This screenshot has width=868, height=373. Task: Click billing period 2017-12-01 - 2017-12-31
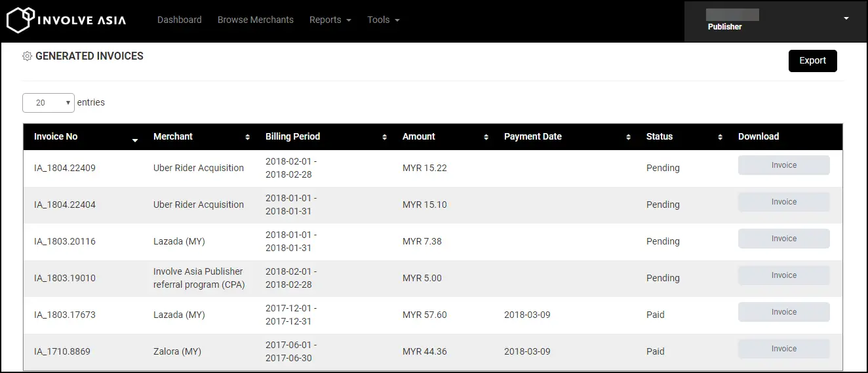coord(291,315)
